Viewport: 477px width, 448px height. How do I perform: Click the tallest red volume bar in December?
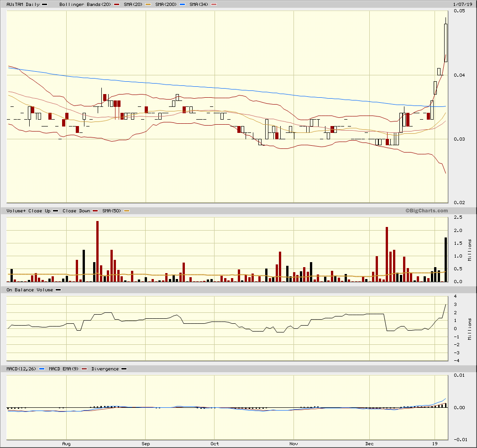click(x=387, y=254)
